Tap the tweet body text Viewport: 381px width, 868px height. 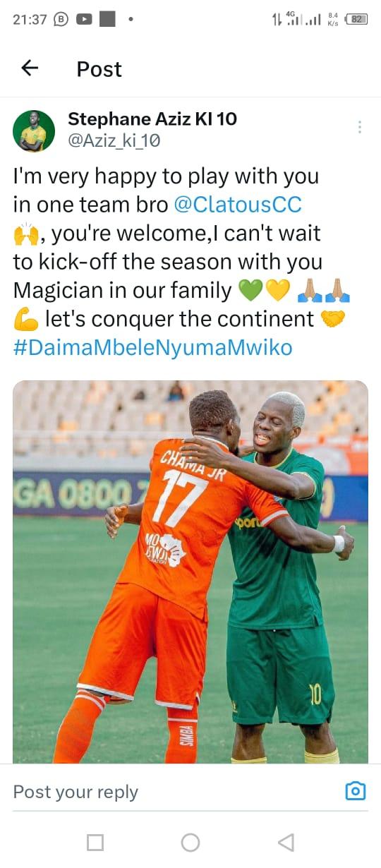(x=181, y=262)
